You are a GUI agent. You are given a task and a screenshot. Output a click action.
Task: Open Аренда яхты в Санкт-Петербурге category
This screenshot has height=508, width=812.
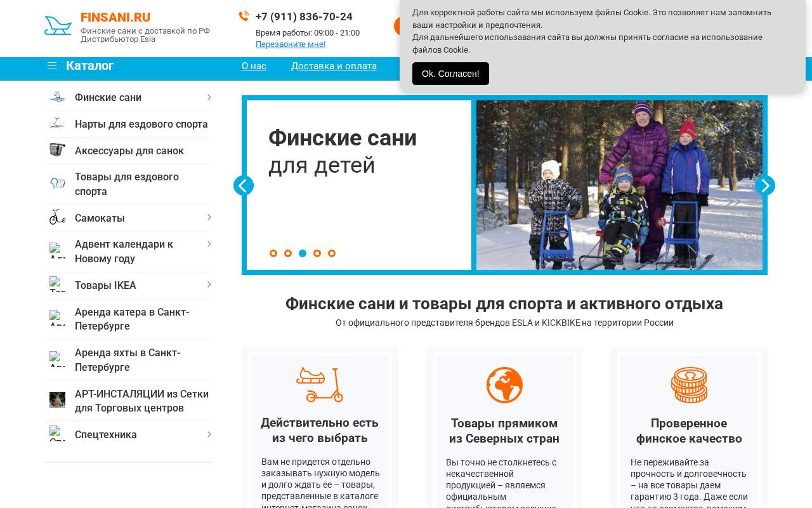[128, 360]
